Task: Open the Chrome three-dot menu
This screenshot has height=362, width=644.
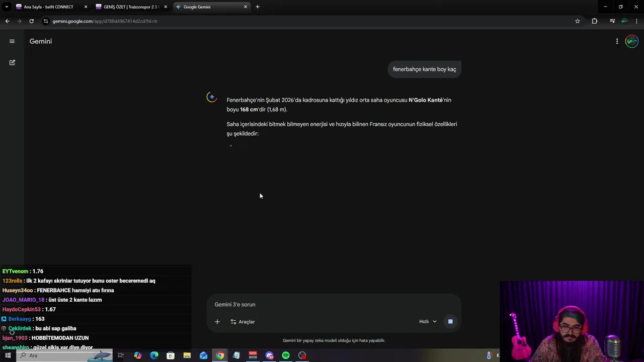Action: [x=637, y=21]
